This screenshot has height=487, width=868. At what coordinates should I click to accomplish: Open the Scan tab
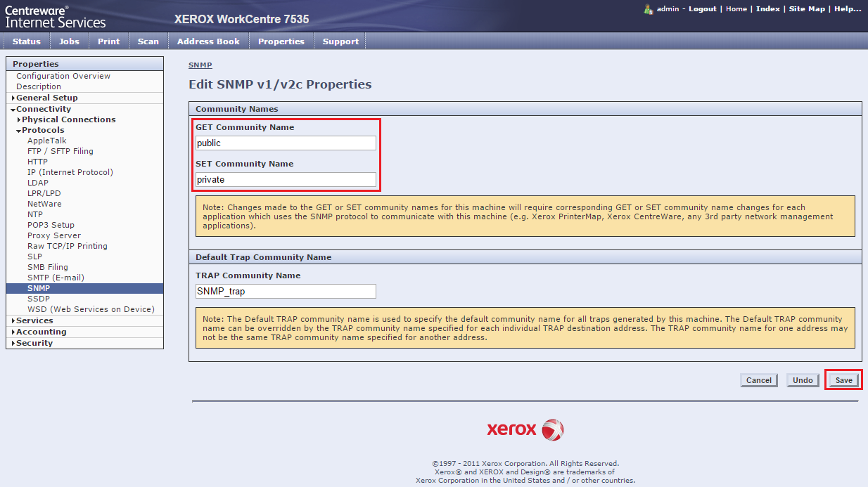click(x=148, y=41)
